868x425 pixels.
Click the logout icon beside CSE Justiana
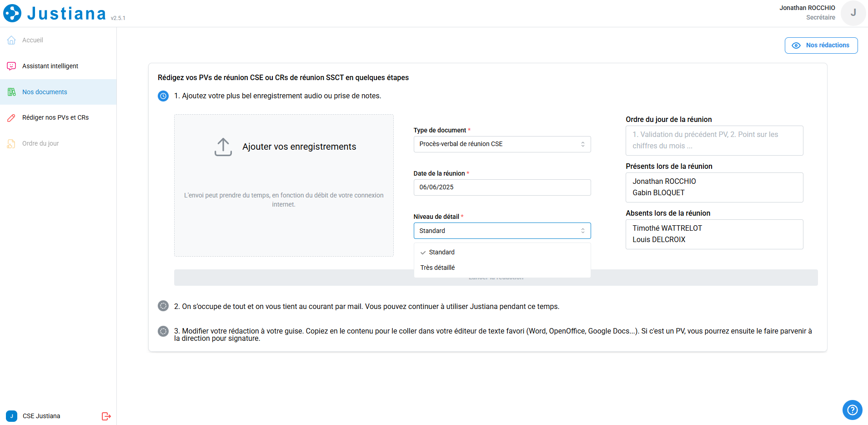106,416
